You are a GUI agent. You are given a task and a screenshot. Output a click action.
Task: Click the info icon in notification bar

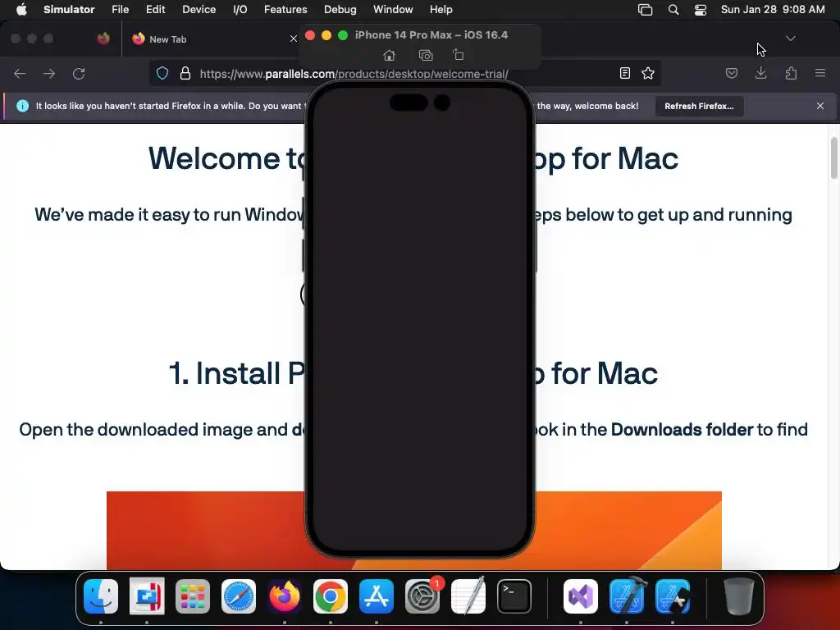pos(22,106)
